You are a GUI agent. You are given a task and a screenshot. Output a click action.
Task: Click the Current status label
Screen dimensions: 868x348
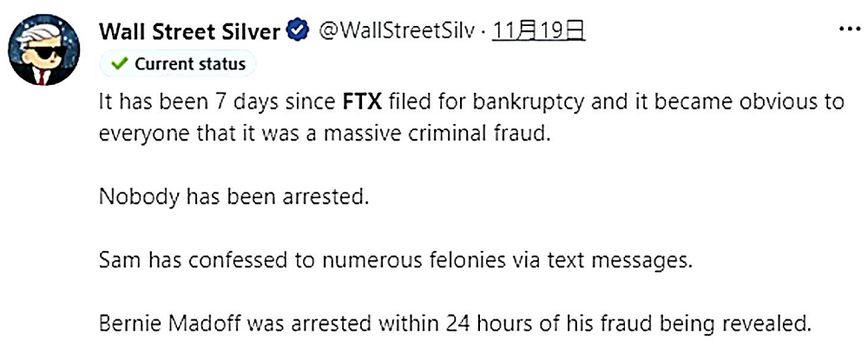pyautogui.click(x=189, y=63)
